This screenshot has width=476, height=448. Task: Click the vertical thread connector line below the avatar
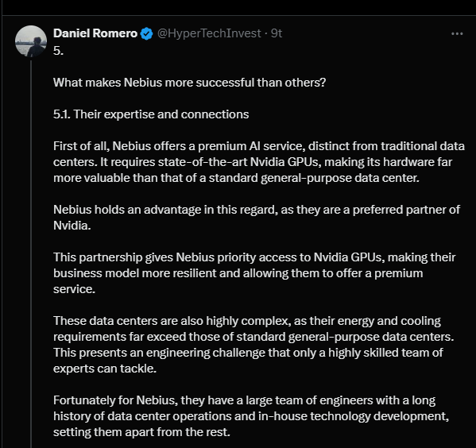pyautogui.click(x=31, y=253)
